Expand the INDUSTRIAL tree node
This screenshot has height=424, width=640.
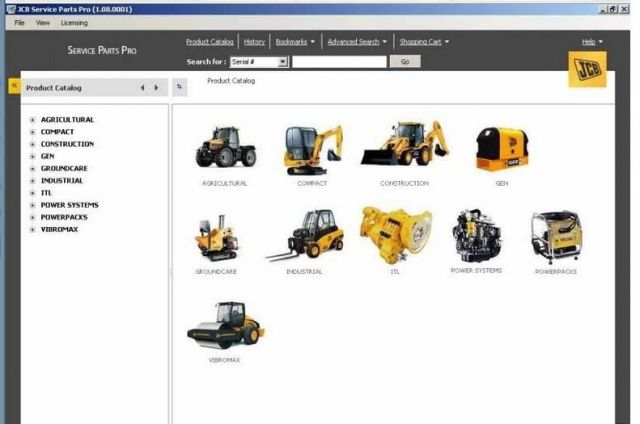(x=32, y=181)
